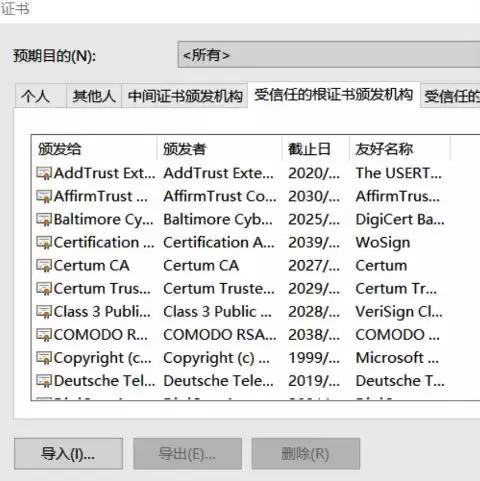Click friendly name 'WoSign'
Screen dimensions: 480x481
383,243
